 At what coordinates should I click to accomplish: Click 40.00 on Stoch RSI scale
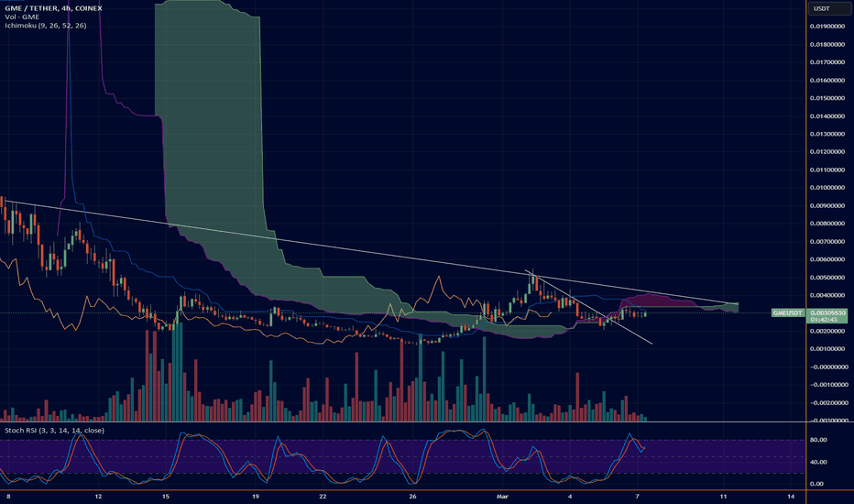click(x=818, y=462)
